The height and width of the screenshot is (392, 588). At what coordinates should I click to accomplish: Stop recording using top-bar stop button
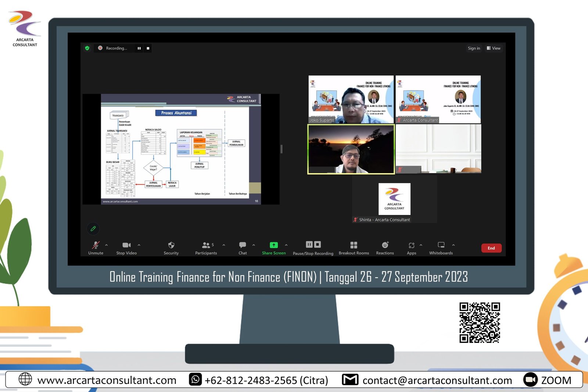[x=148, y=48]
